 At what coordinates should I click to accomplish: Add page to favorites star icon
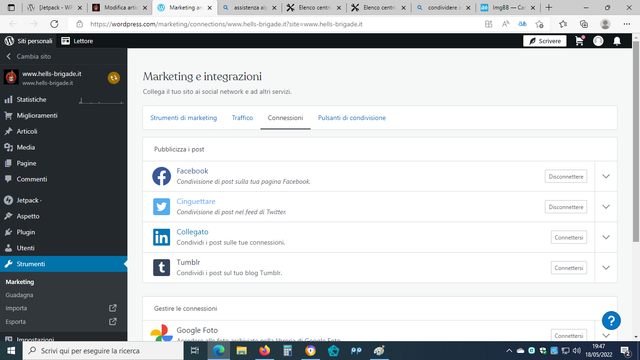(540, 24)
